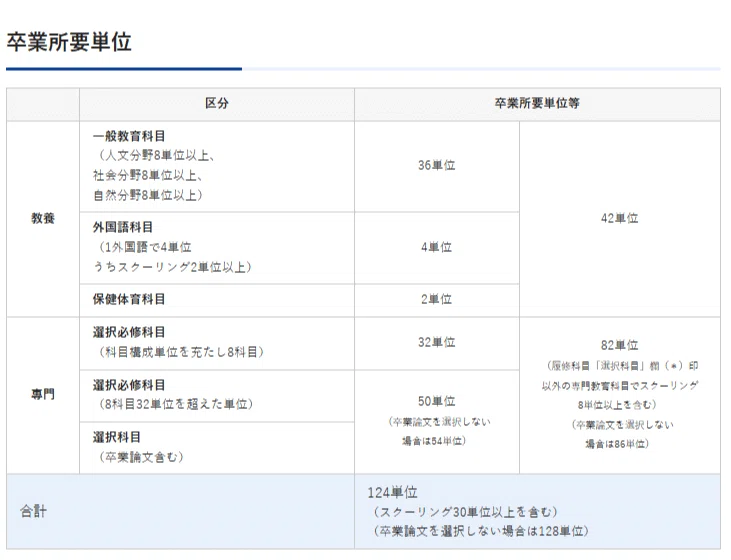Select the 2単位 cell
The height and width of the screenshot is (560, 731).
[x=437, y=299]
